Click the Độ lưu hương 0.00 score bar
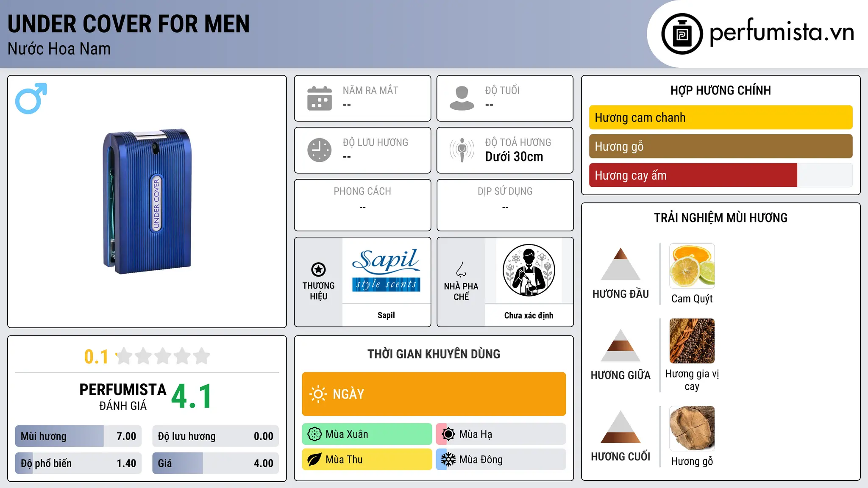 pos(215,436)
